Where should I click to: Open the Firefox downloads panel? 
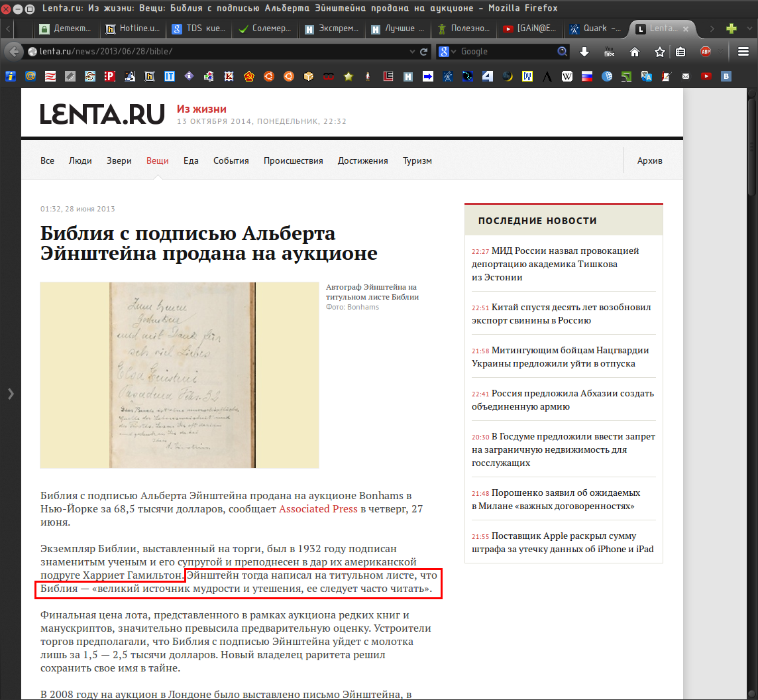[584, 52]
